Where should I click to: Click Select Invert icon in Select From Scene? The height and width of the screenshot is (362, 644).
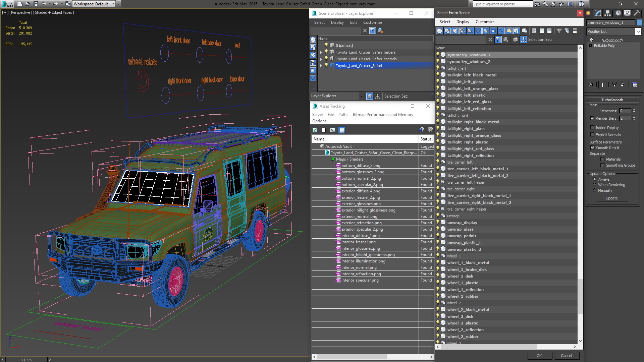(x=549, y=31)
